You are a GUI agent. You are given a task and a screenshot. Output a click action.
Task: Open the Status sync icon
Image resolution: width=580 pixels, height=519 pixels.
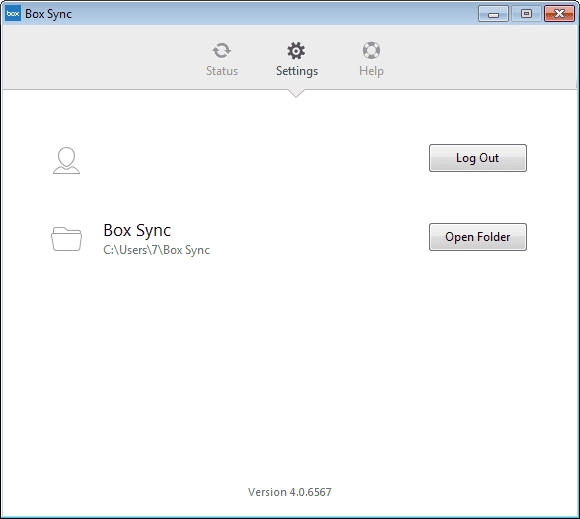[x=222, y=50]
